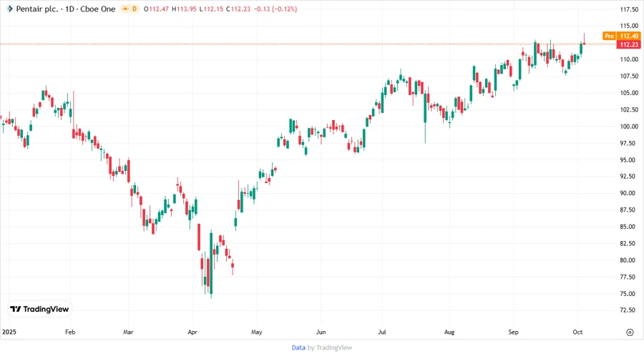Click the delayed data 'D' badge
Image resolution: width=644 pixels, height=356 pixels.
[135, 9]
